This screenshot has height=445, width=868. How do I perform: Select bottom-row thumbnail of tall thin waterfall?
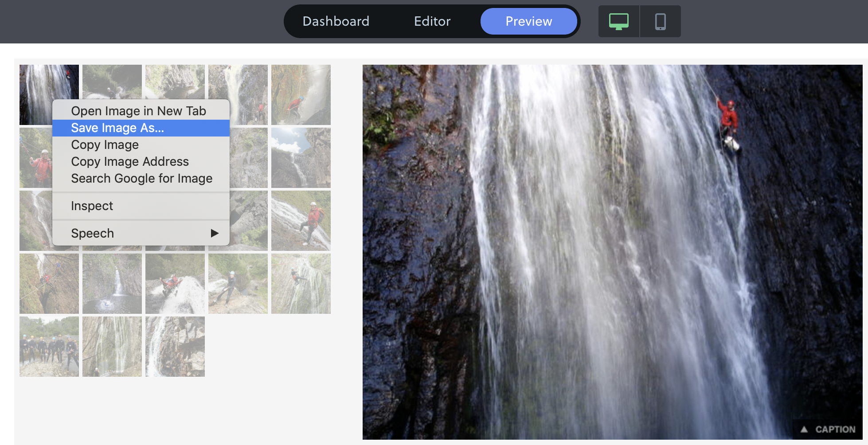coord(112,347)
